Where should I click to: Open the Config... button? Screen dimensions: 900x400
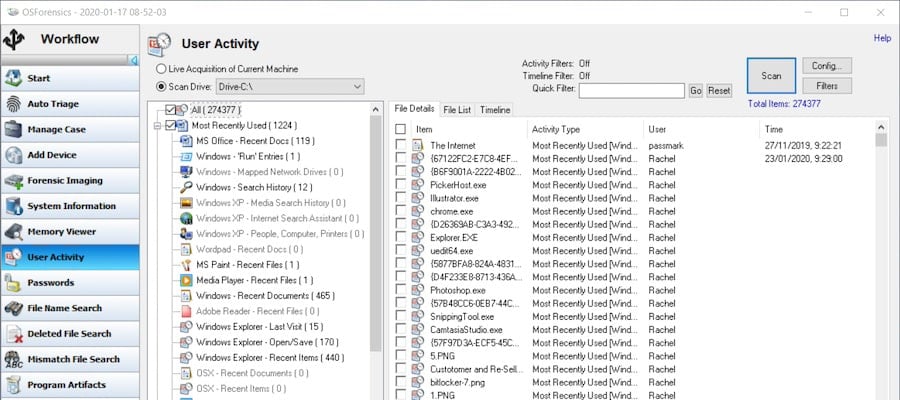click(827, 66)
